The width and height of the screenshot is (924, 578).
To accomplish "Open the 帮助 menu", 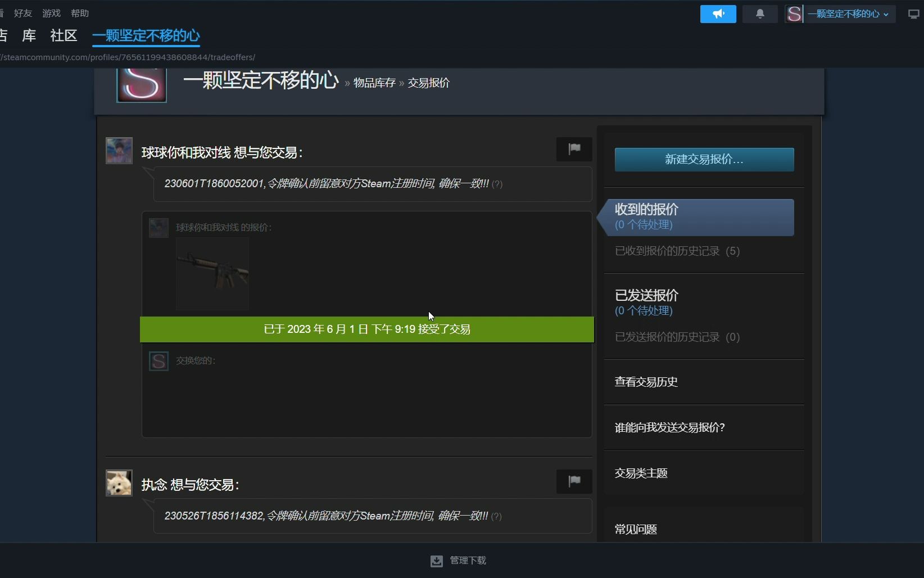I will pos(80,13).
